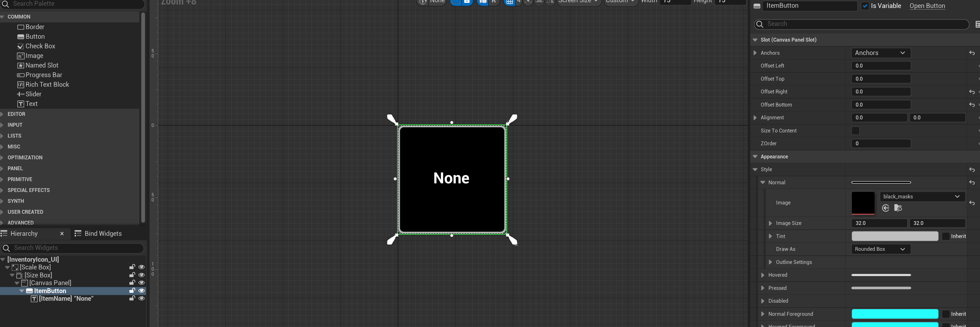
Task: Reset the Normal Image to default
Action: click(972, 203)
